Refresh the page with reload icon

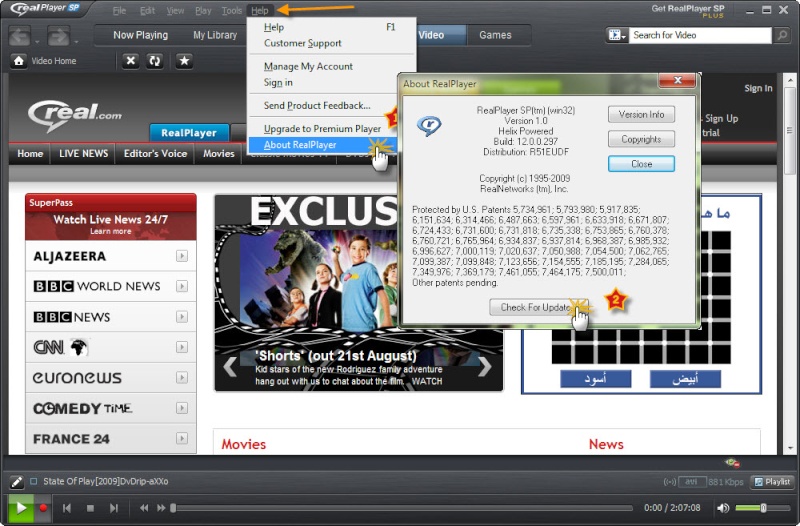155,61
